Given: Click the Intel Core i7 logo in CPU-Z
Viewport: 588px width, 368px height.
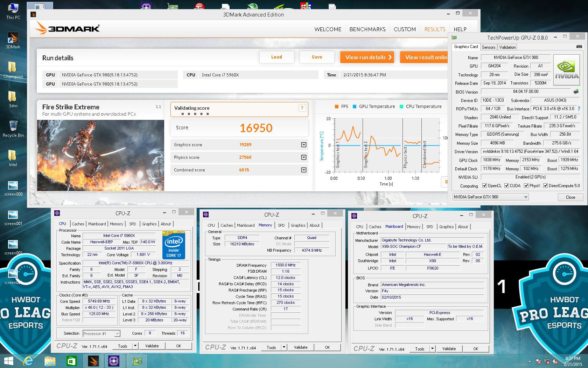Looking at the screenshot, I should 174,245.
